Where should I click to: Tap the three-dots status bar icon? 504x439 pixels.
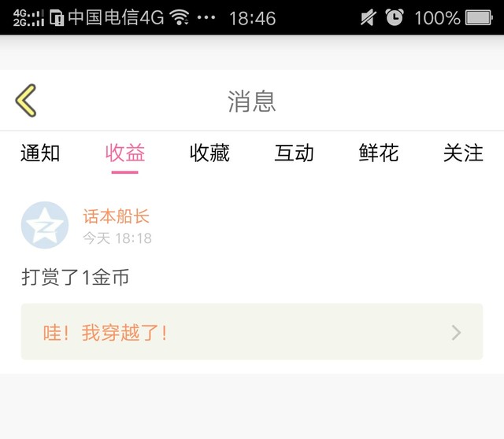pos(206,17)
